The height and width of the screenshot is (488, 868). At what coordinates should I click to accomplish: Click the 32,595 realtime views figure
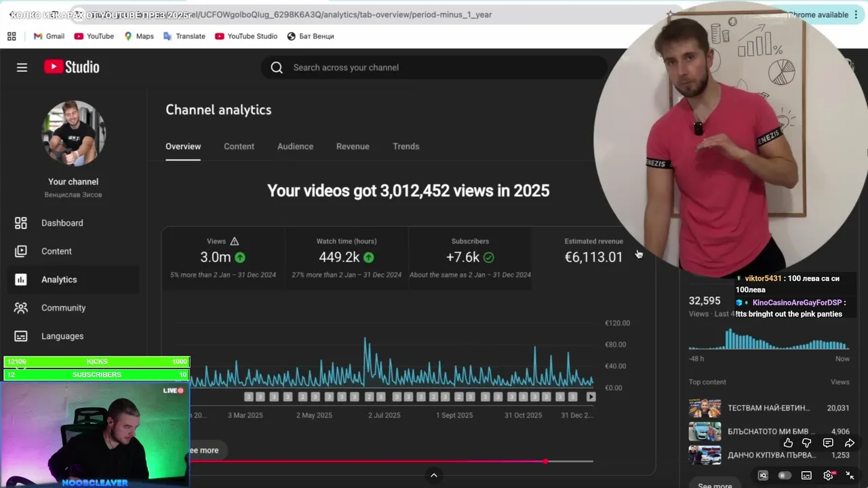pyautogui.click(x=705, y=300)
